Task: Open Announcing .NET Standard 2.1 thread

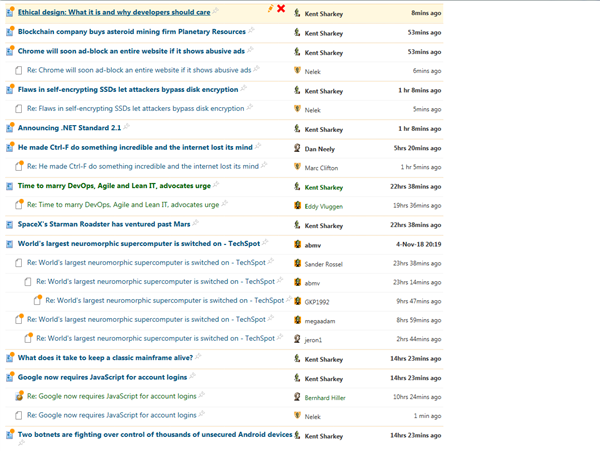Action: click(69, 128)
